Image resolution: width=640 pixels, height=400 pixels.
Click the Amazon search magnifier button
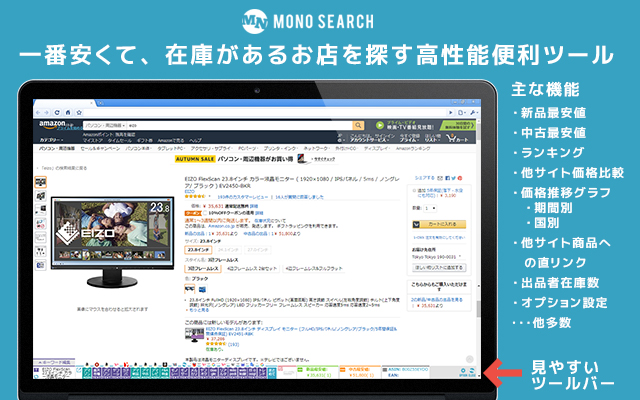[358, 125]
